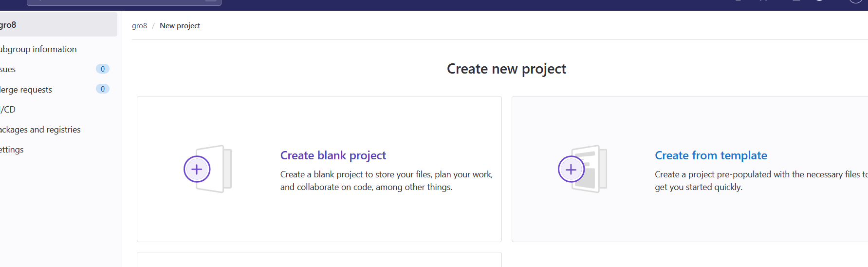The height and width of the screenshot is (267, 868).
Task: Go to gro8 in the breadcrumb
Action: (x=139, y=26)
